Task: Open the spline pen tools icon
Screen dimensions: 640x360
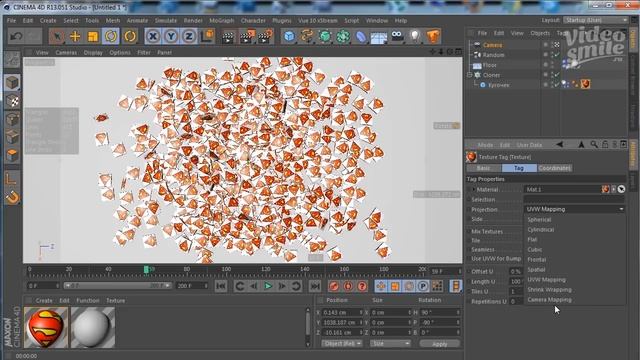Action: [307, 37]
